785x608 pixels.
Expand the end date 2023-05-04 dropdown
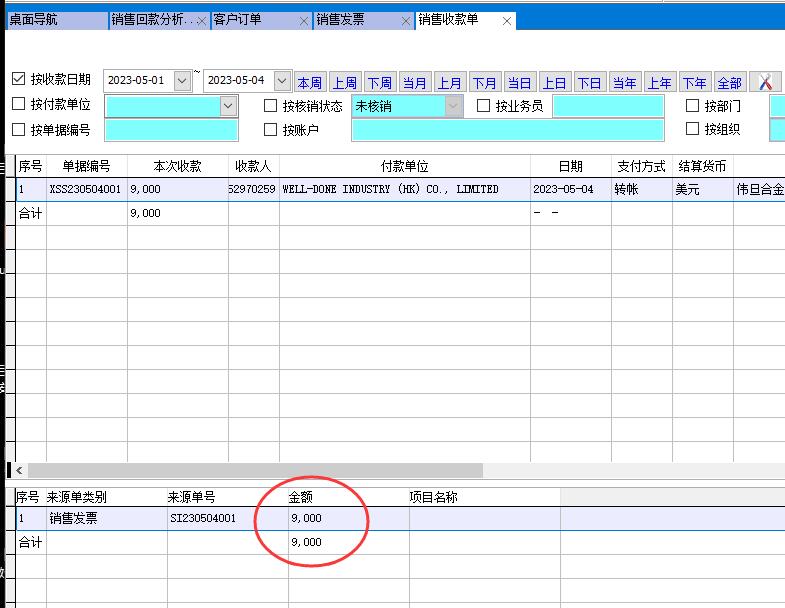tap(282, 81)
